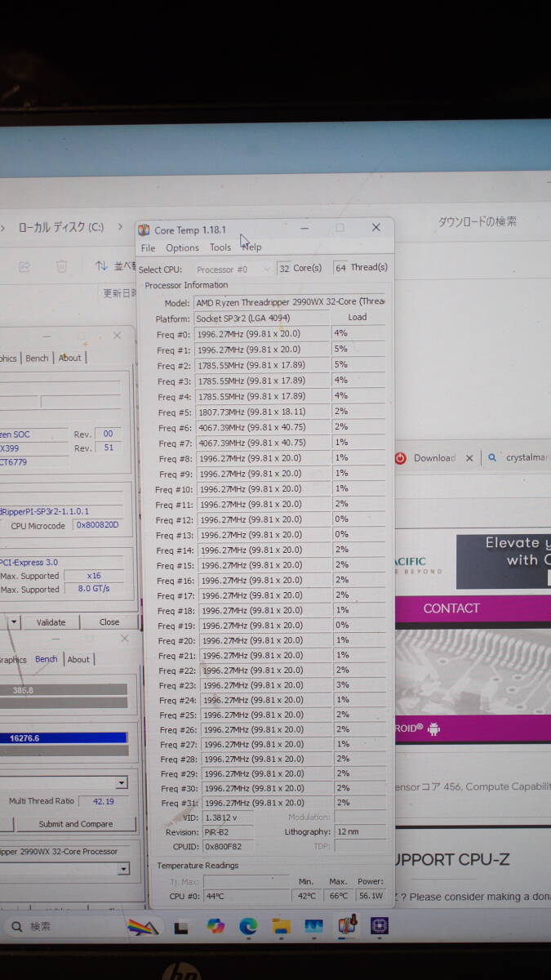
Task: Click the sort arrows icon in Explorer toolbar
Action: tap(101, 265)
